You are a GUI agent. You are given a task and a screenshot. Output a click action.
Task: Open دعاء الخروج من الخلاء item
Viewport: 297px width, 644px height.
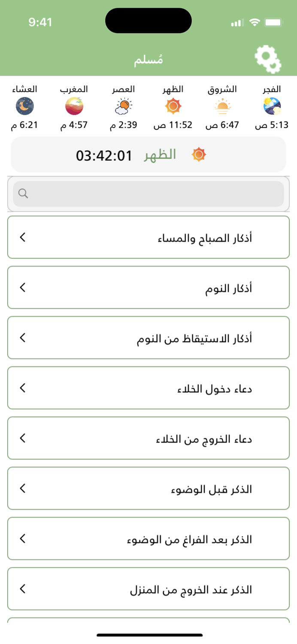(148, 438)
